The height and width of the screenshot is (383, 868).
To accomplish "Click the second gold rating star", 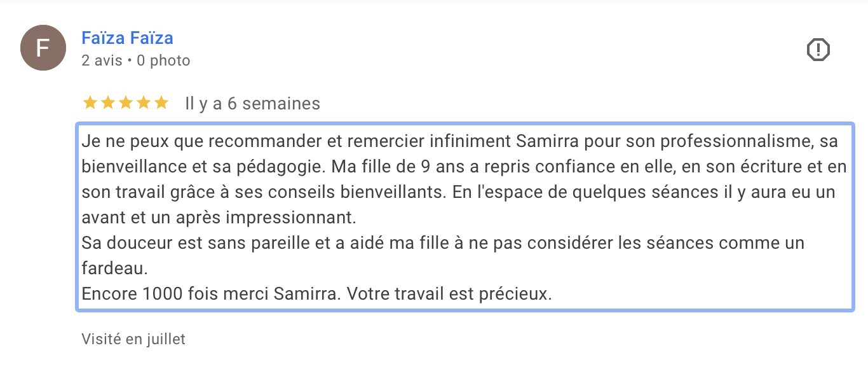I will coord(108,102).
